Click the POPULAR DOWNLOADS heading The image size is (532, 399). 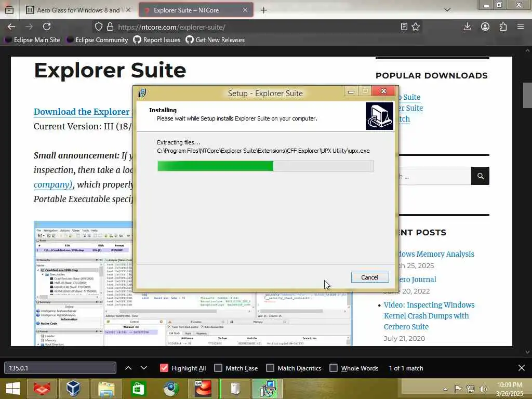pos(432,75)
